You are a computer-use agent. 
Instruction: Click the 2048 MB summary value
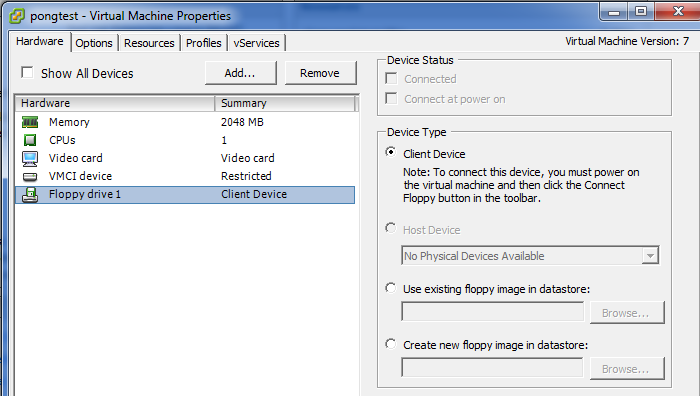tap(242, 122)
